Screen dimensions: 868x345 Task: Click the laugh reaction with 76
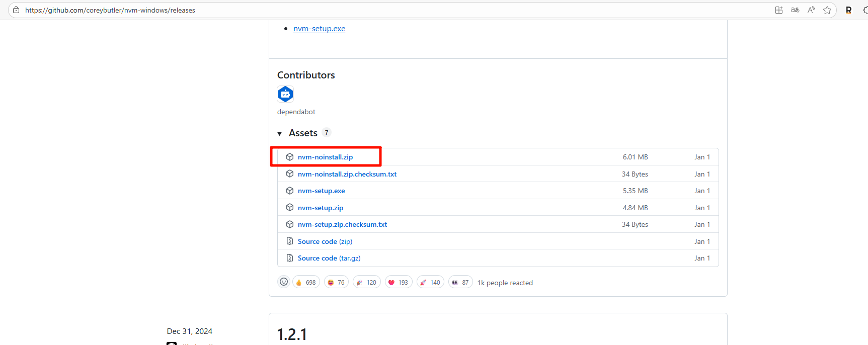(336, 282)
